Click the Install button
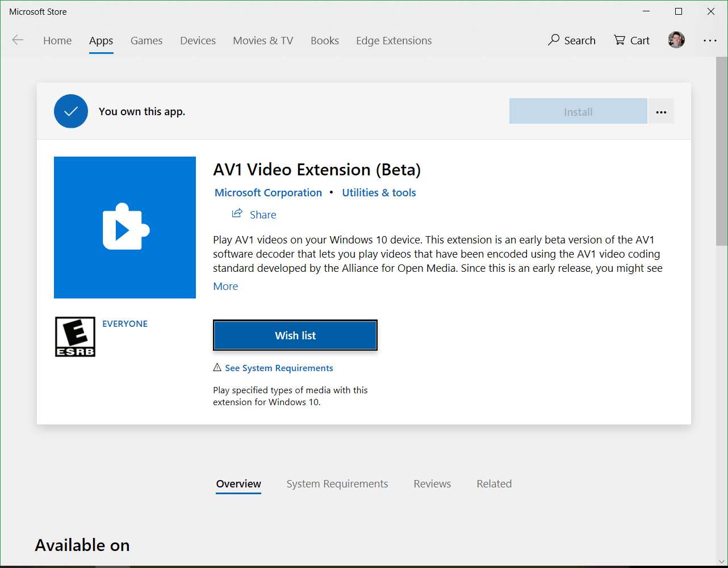728x568 pixels. (x=578, y=112)
